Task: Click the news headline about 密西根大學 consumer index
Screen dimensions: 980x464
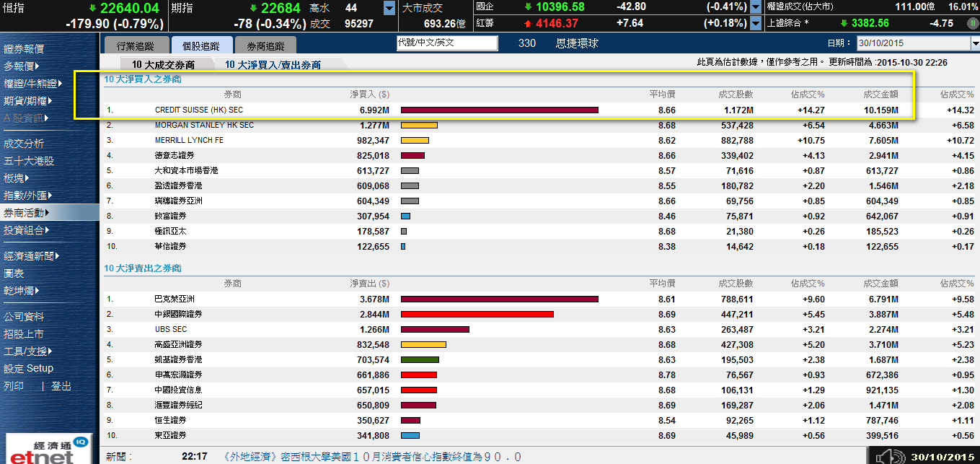Action: tap(372, 457)
